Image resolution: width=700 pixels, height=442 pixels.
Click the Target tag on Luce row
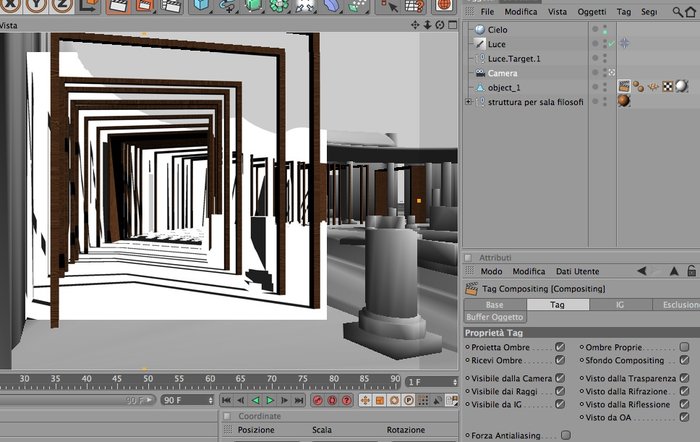(625, 43)
